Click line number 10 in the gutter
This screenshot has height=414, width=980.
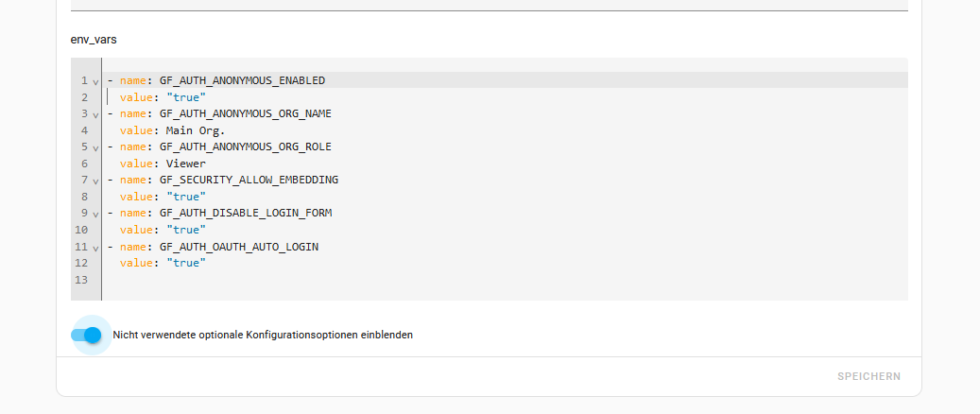81,230
